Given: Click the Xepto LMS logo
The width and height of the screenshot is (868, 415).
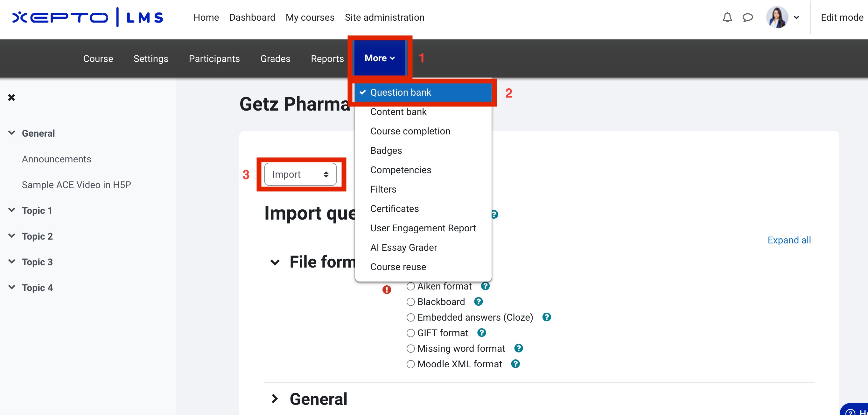Looking at the screenshot, I should tap(87, 17).
